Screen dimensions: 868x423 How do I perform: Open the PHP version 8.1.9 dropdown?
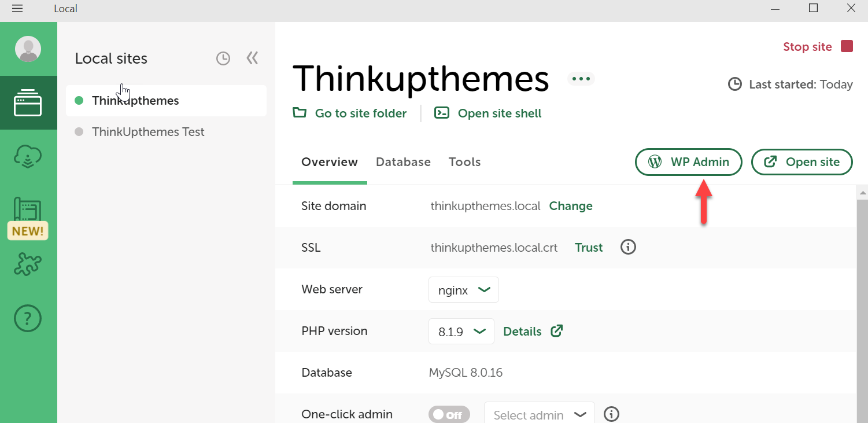coord(461,332)
